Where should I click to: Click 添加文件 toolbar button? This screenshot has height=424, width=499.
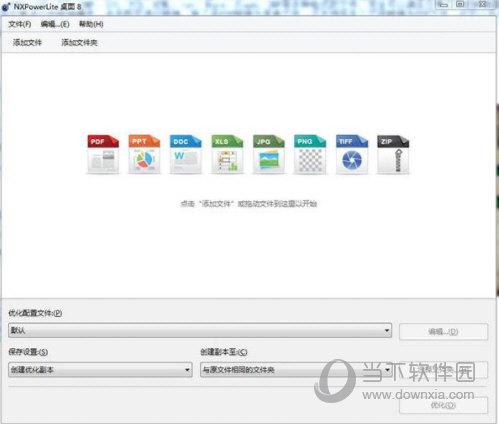point(27,43)
